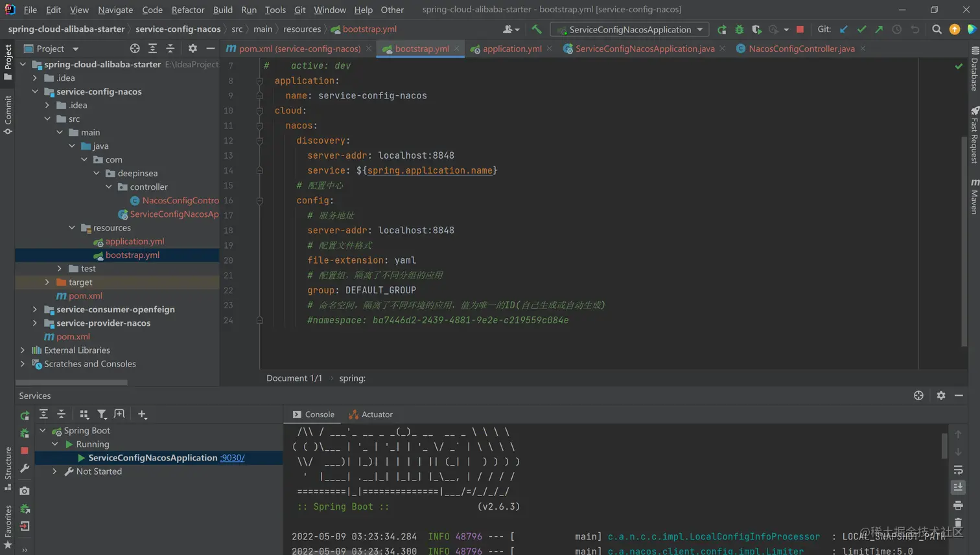
Task: Click service-config-nacos breadcrumb in navigation bar
Action: click(x=178, y=29)
